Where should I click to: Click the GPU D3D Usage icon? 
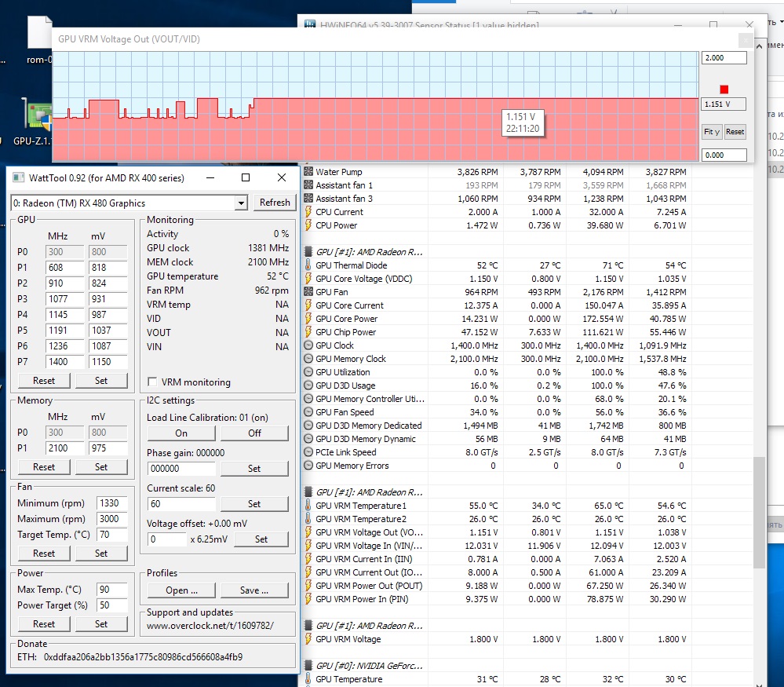(308, 386)
